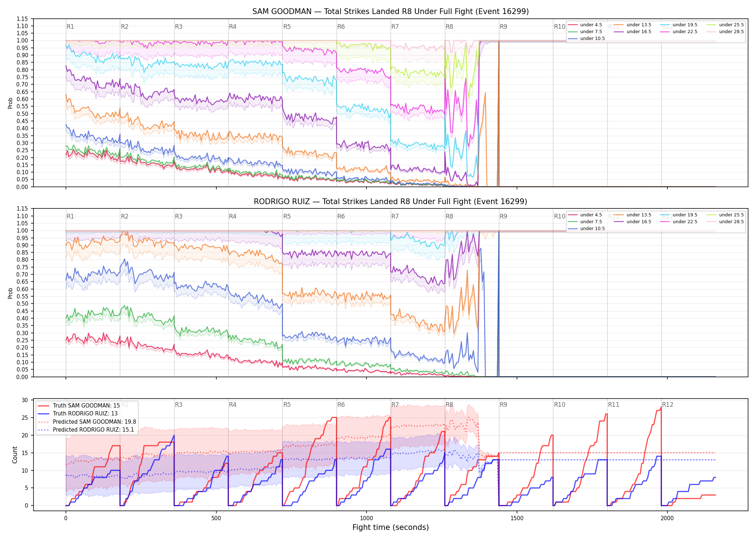Image resolution: width=756 pixels, height=540 pixels.
Task: Click R3 marker in bottom Count chart
Action: pyautogui.click(x=179, y=405)
